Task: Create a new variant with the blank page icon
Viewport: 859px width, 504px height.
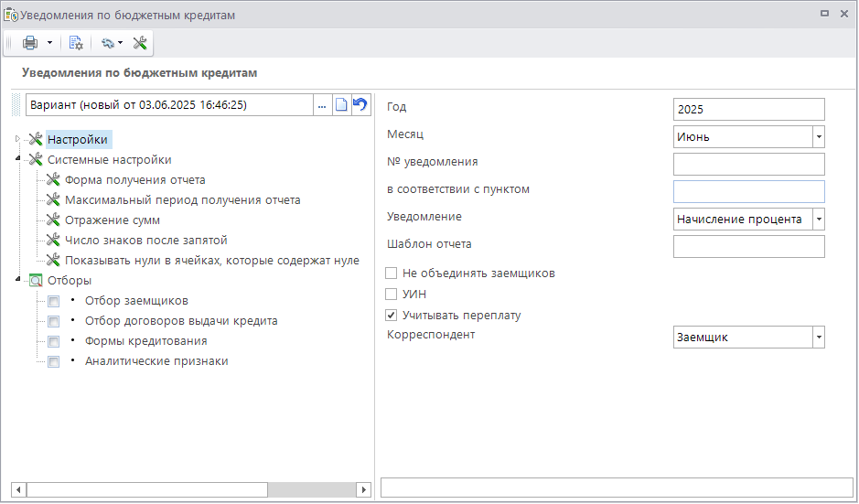Action: pyautogui.click(x=341, y=105)
